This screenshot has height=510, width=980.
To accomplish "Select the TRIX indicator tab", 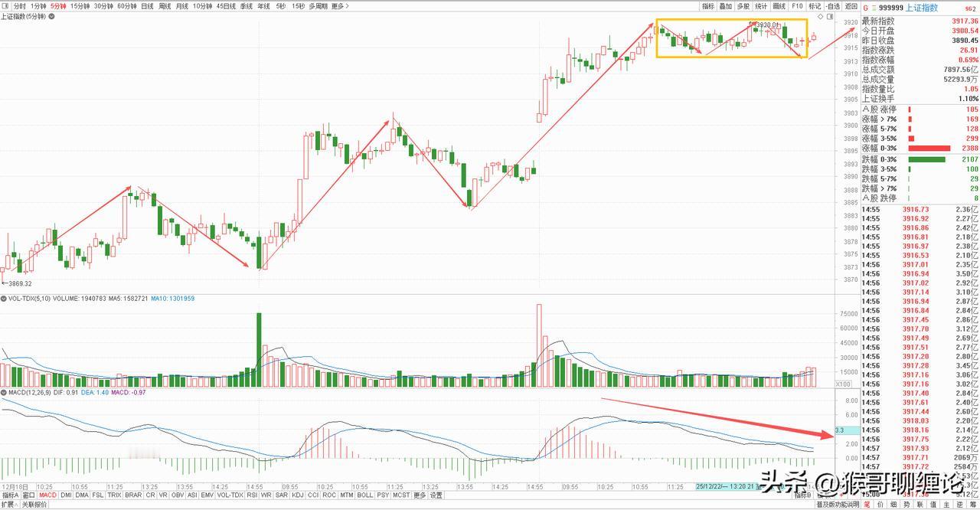I will pos(114,495).
